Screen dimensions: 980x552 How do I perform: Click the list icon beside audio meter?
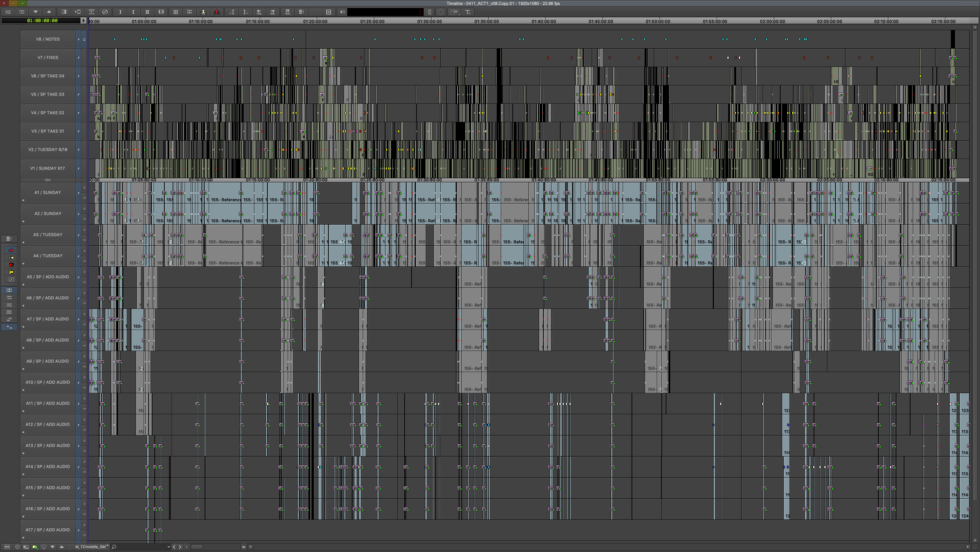click(x=429, y=12)
